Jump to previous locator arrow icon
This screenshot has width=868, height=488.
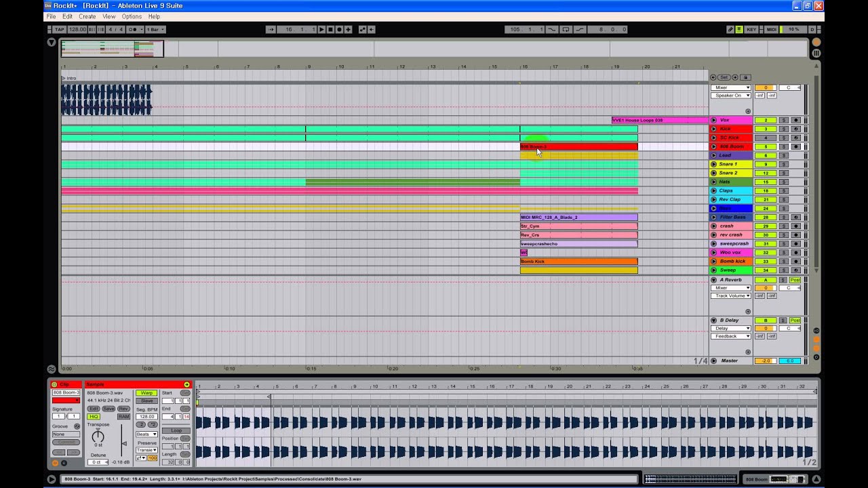(x=714, y=77)
